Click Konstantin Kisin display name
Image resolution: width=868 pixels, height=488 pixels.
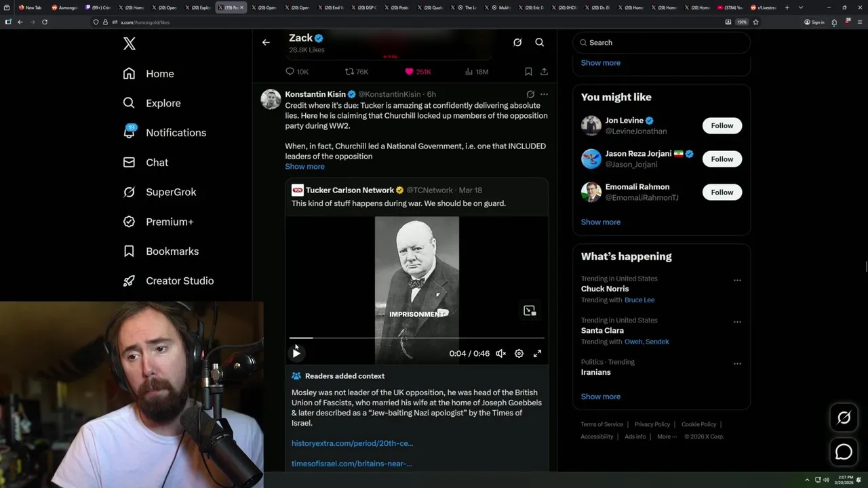pos(315,94)
